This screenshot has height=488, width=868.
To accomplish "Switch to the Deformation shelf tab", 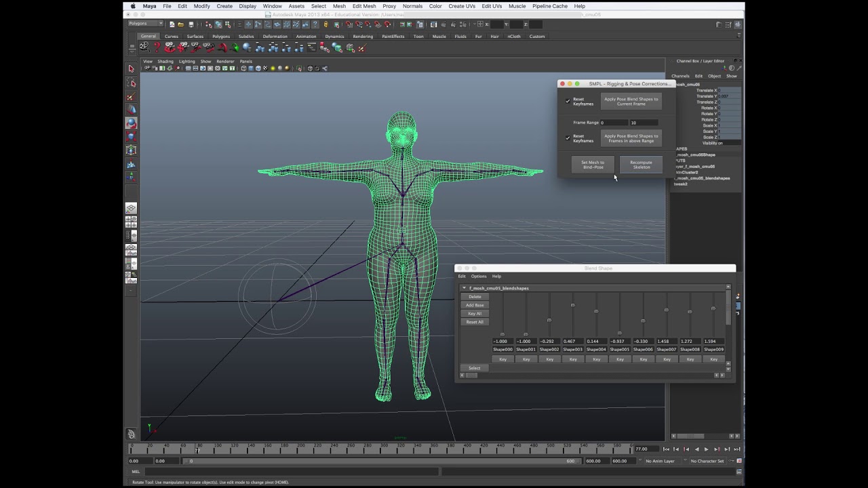I will (275, 37).
